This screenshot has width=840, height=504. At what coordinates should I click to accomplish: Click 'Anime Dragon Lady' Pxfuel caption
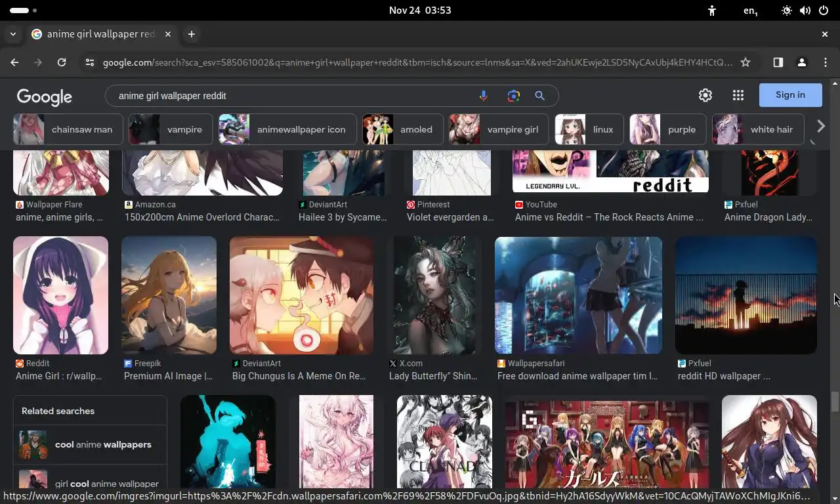(x=768, y=217)
